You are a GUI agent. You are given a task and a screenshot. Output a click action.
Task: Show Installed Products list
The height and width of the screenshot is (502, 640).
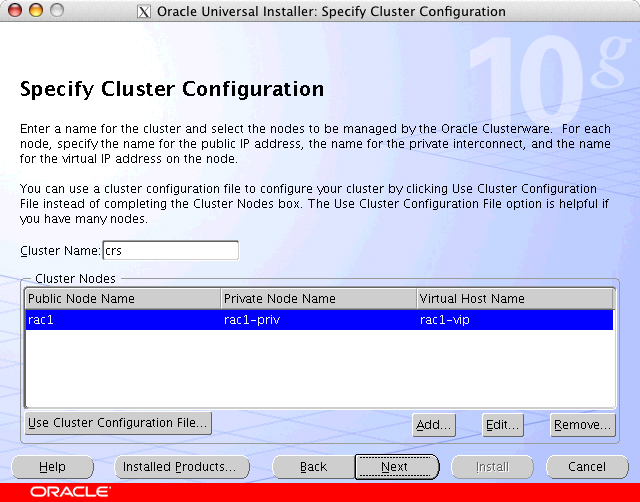179,467
